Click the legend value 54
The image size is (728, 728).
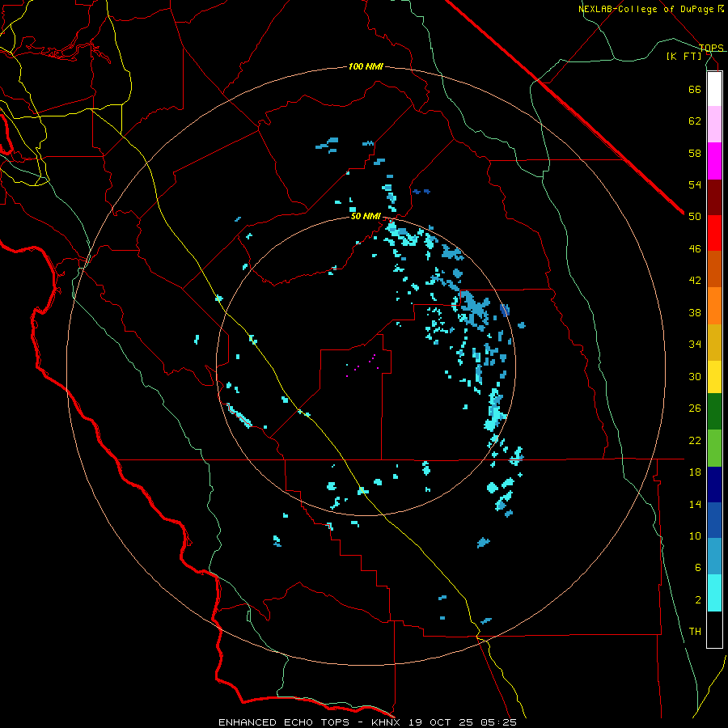coord(695,184)
